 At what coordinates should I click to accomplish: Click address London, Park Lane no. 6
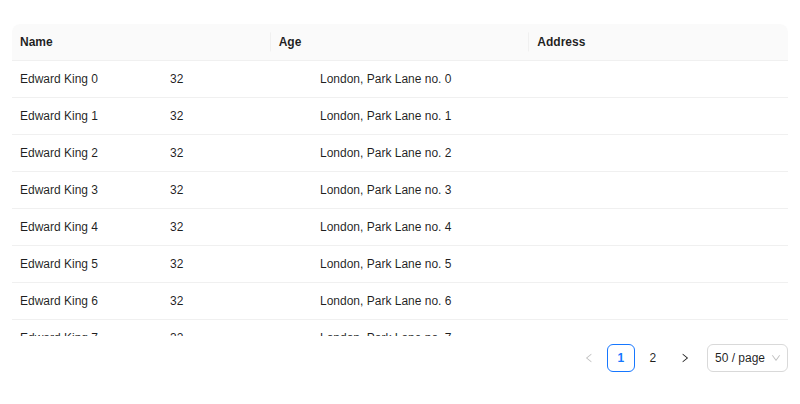point(386,301)
